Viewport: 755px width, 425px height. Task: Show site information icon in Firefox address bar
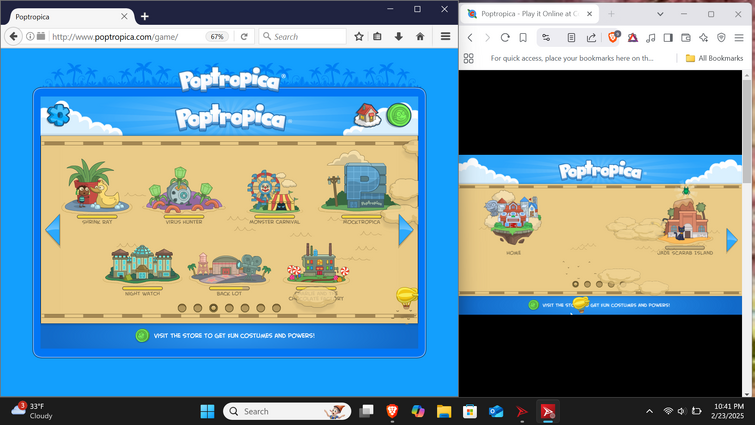[30, 37]
